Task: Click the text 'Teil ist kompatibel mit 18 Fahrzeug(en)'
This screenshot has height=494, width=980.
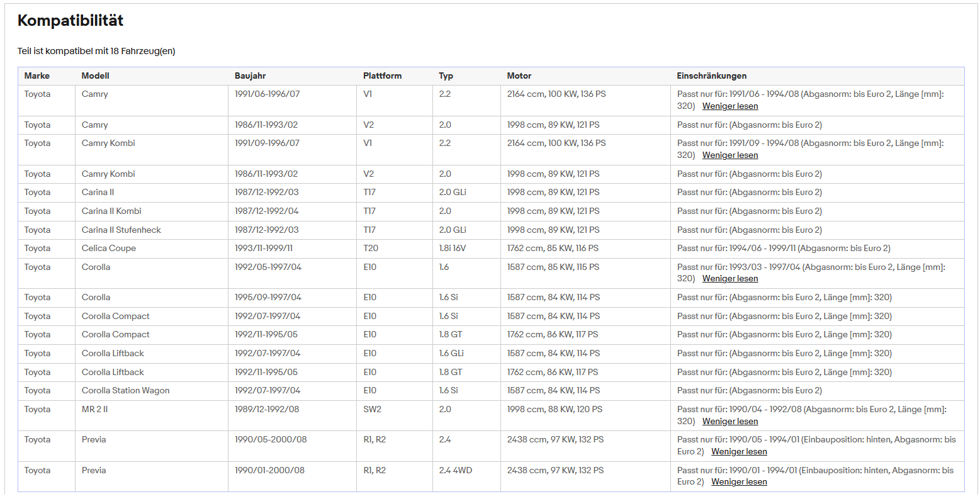Action: point(96,52)
